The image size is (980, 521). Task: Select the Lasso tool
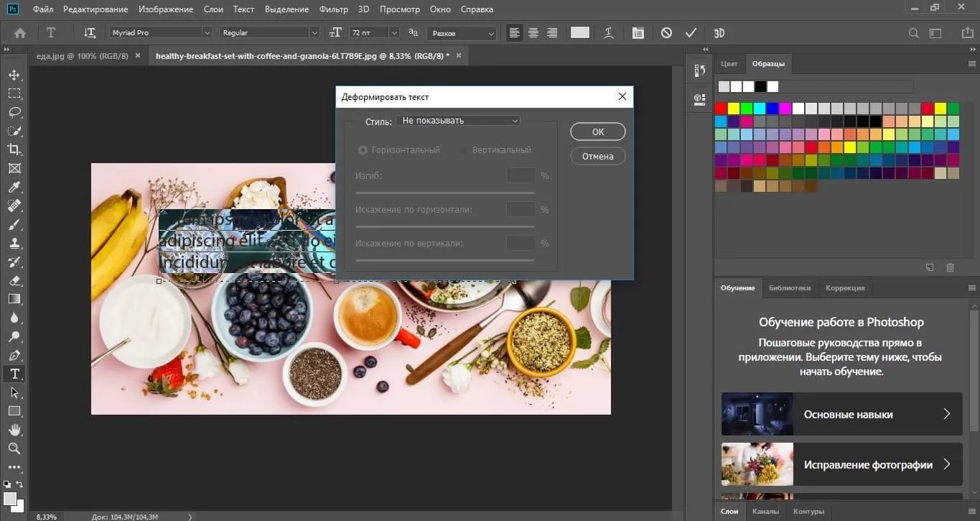coord(14,112)
